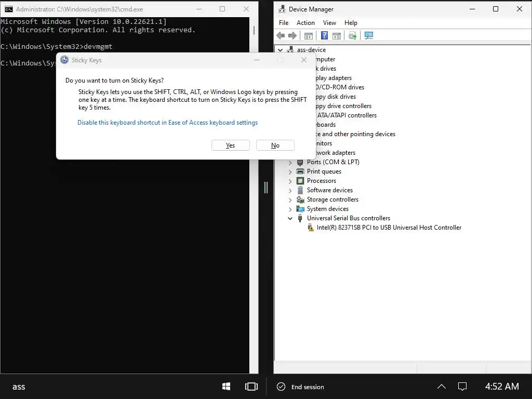Select the 'ppy disk drives' tree row
This screenshot has width=532, height=399.
coord(336,97)
